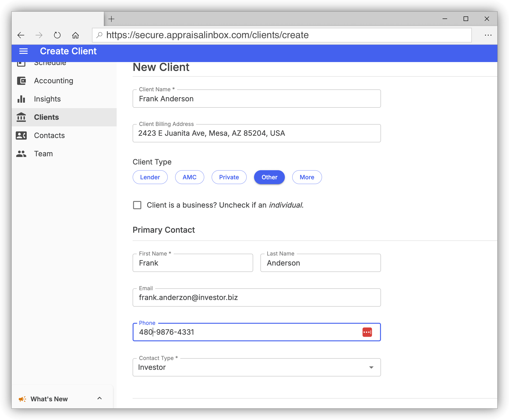Click the browser home icon
The height and width of the screenshot is (420, 509).
[x=76, y=35]
